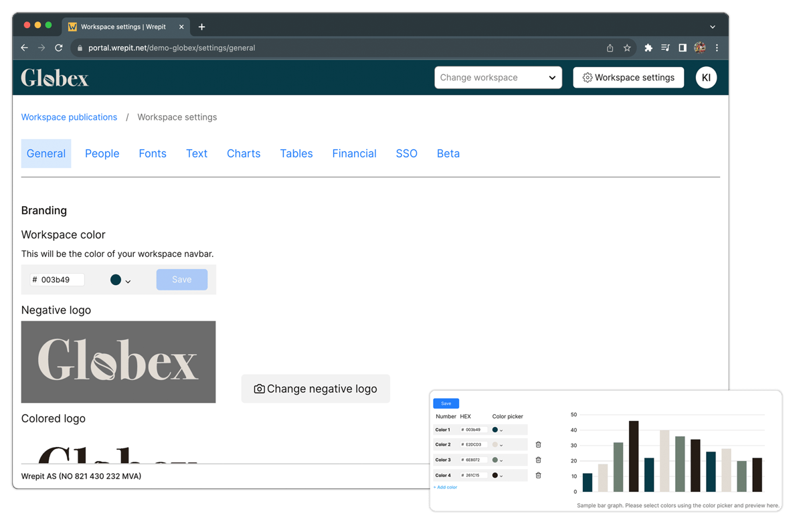
Task: Open the Color 1 picker chevron
Action: coord(501,430)
